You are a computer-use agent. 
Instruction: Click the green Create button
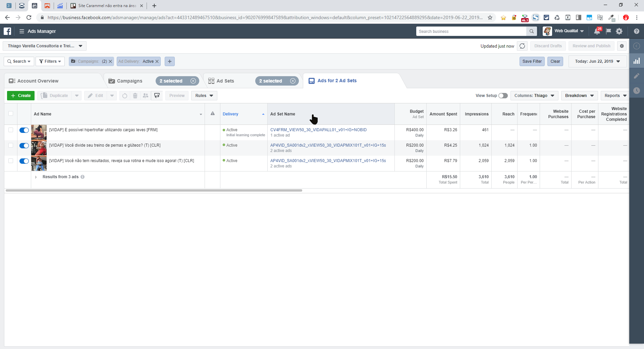(x=21, y=96)
